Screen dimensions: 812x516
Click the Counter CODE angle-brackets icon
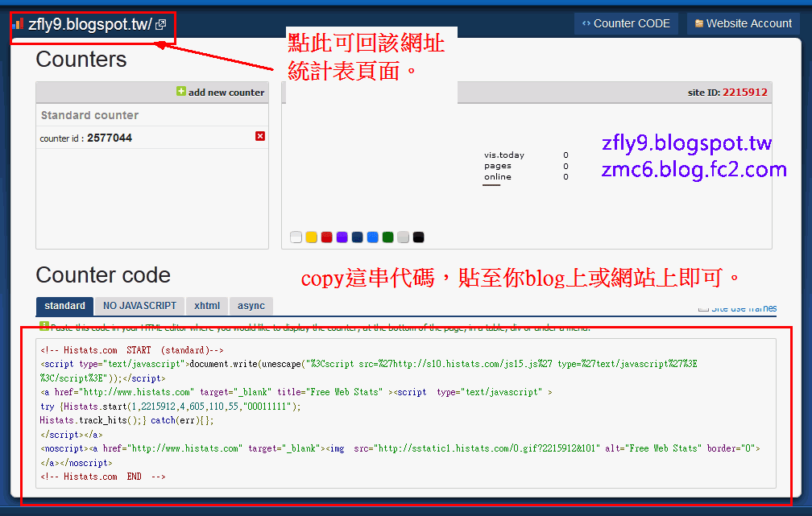(x=586, y=23)
